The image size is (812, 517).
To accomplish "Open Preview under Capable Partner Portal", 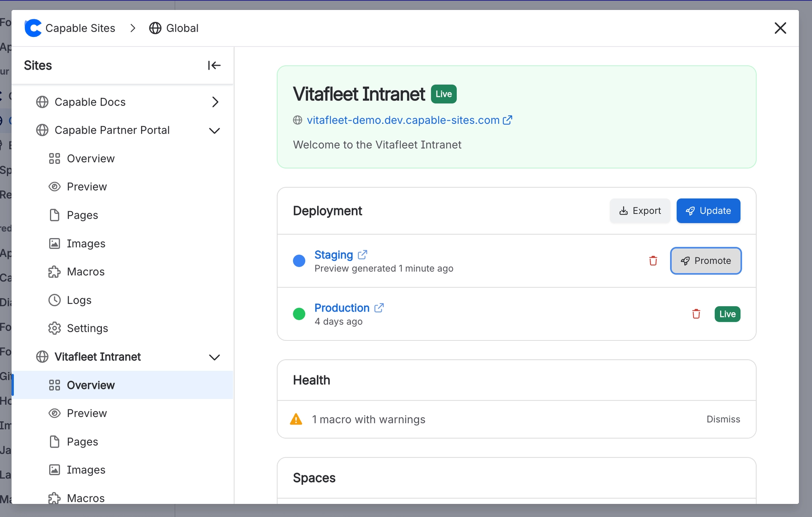I will pyautogui.click(x=123, y=187).
